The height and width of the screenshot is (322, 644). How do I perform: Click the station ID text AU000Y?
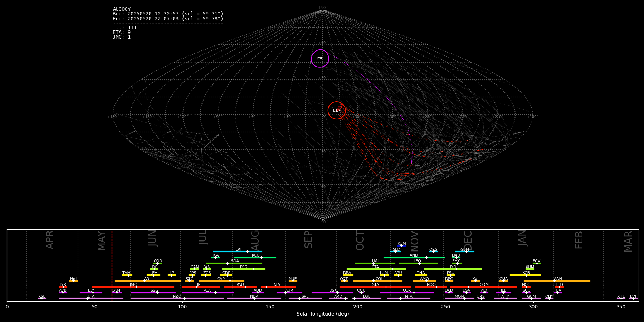pos(122,9)
